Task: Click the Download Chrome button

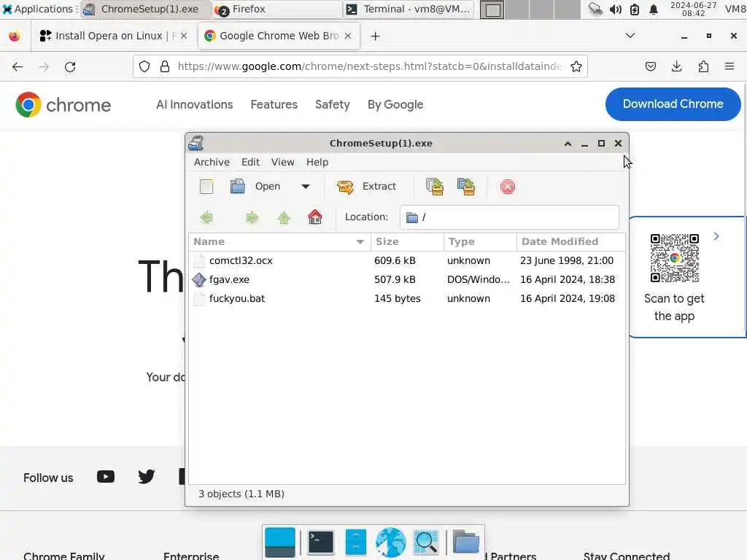Action: [x=673, y=104]
